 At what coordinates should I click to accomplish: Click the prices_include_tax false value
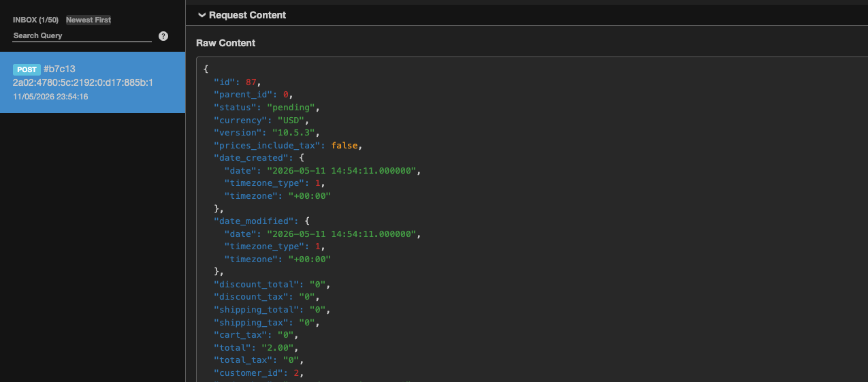pos(344,146)
